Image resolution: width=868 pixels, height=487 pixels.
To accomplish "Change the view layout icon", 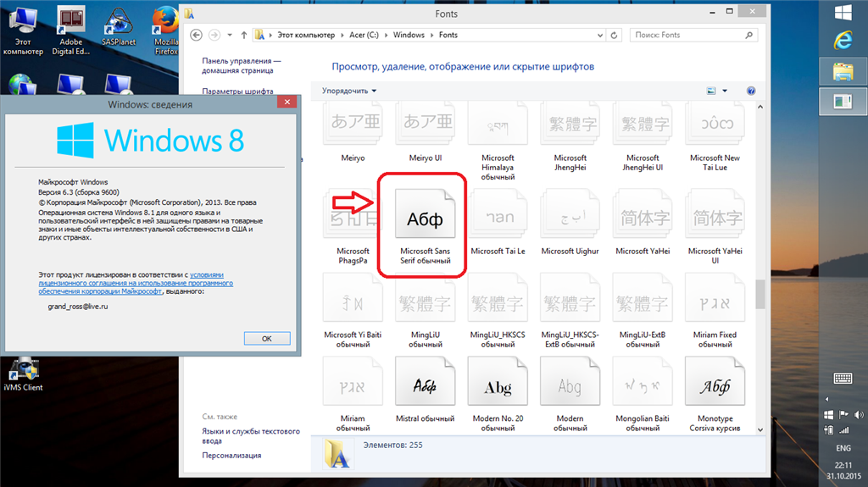I will [x=711, y=91].
